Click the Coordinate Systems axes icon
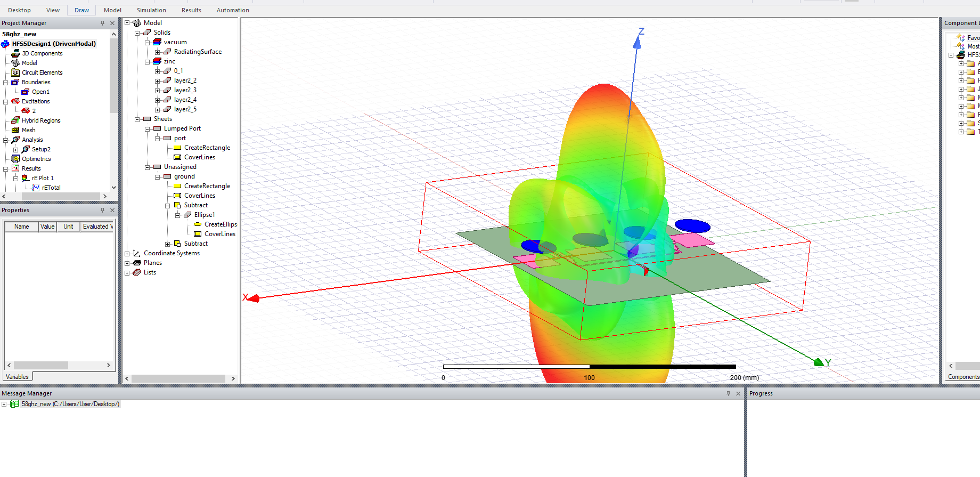This screenshot has width=980, height=477. pos(137,253)
